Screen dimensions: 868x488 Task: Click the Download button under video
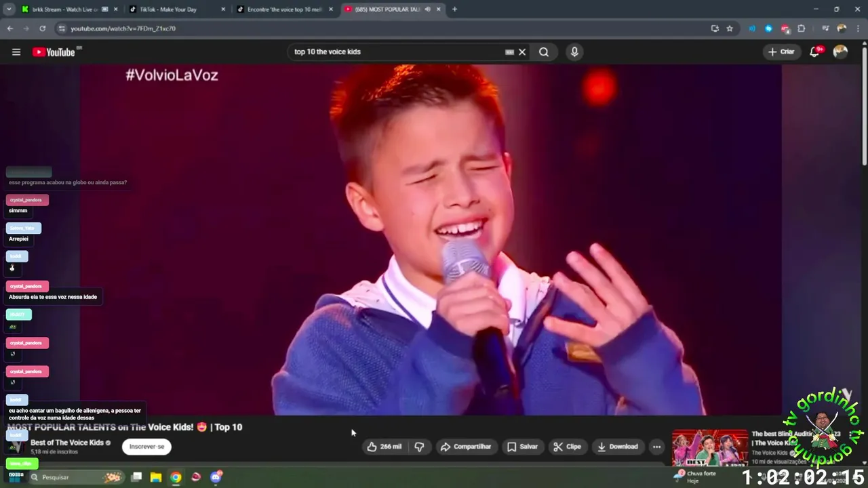[x=618, y=447]
